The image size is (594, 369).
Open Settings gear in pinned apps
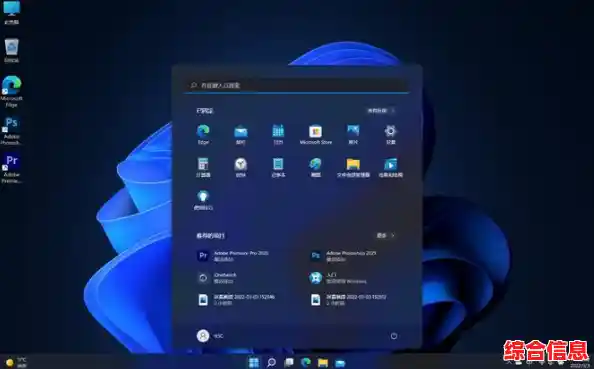[391, 134]
